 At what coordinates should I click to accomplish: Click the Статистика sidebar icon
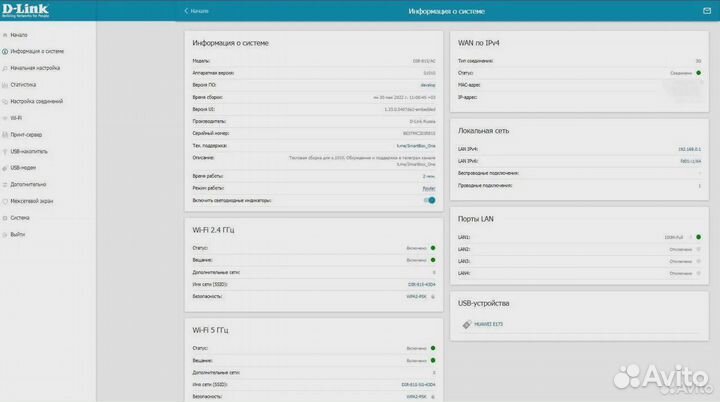5,84
